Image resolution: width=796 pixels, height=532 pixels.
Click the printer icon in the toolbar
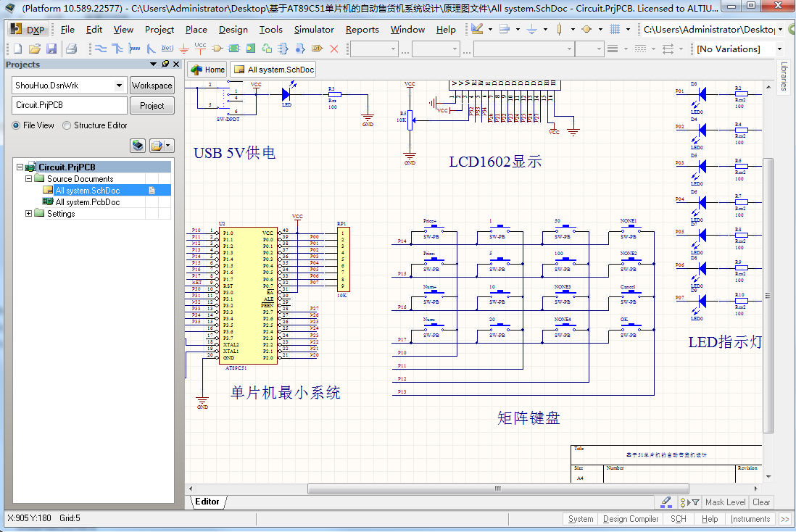tap(71, 49)
